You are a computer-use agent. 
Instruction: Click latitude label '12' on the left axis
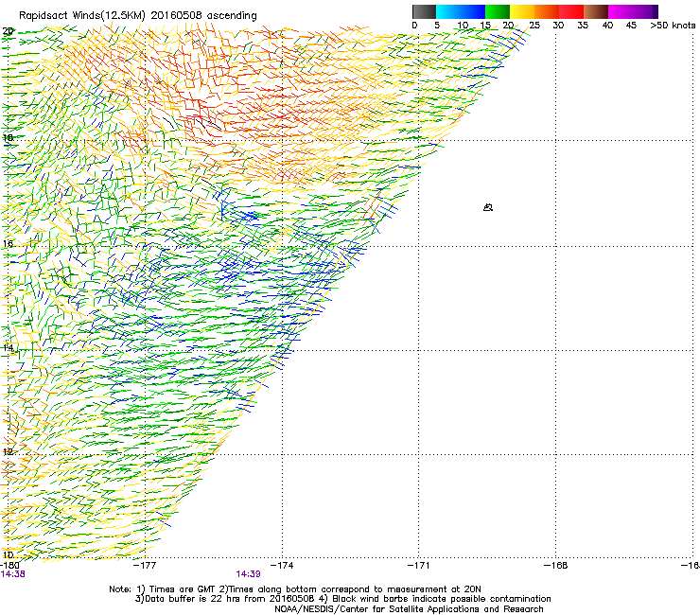pos(8,451)
